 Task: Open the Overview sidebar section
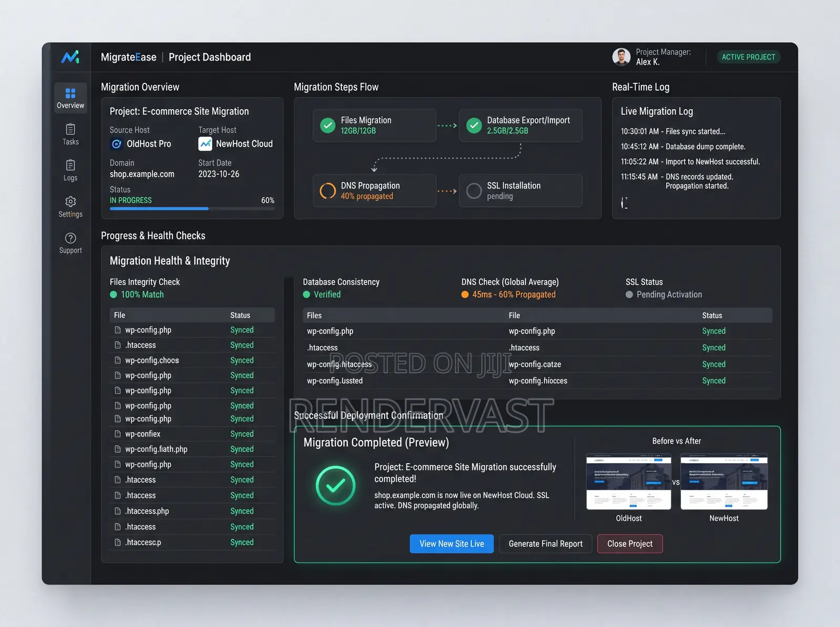(x=70, y=98)
